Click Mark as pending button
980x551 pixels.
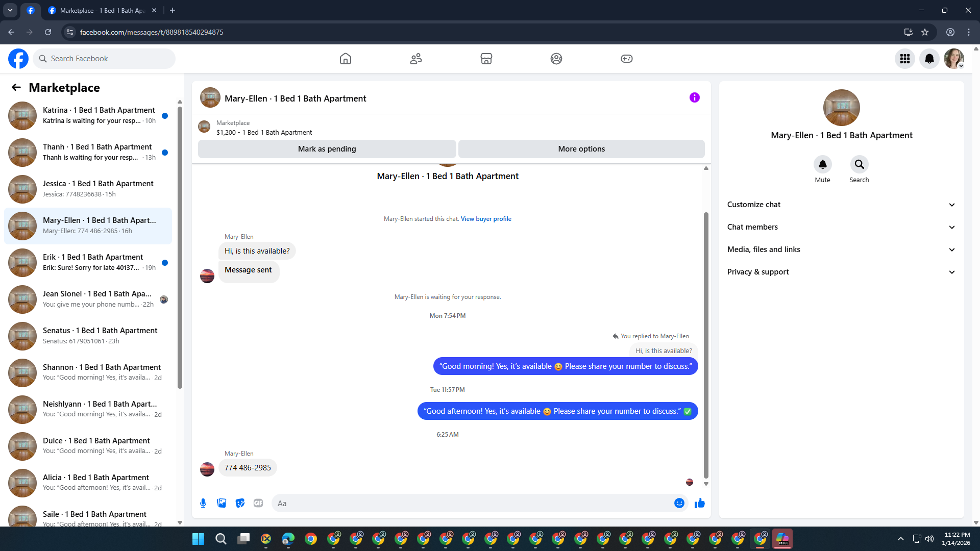coord(327,149)
